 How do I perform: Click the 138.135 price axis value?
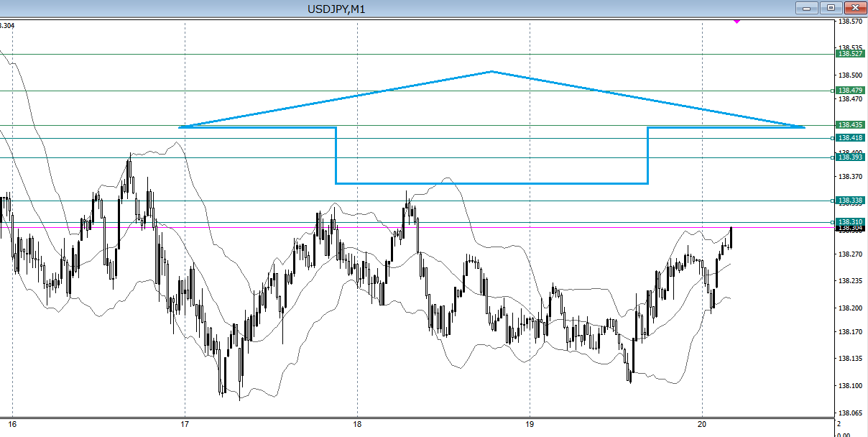[851, 359]
